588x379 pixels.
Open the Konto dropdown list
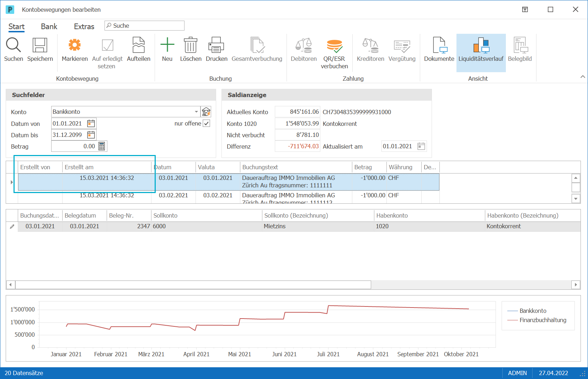[196, 112]
